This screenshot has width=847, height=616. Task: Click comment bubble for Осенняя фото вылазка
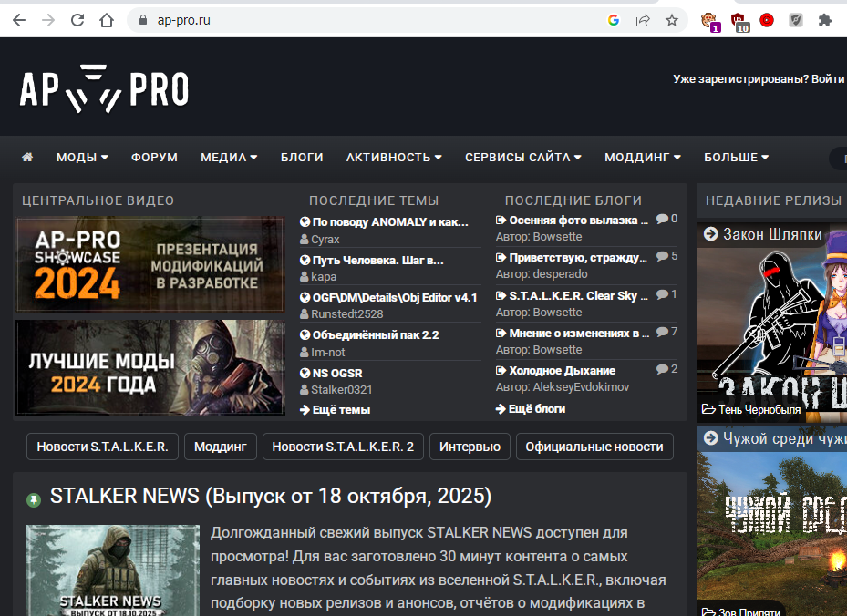pyautogui.click(x=662, y=219)
